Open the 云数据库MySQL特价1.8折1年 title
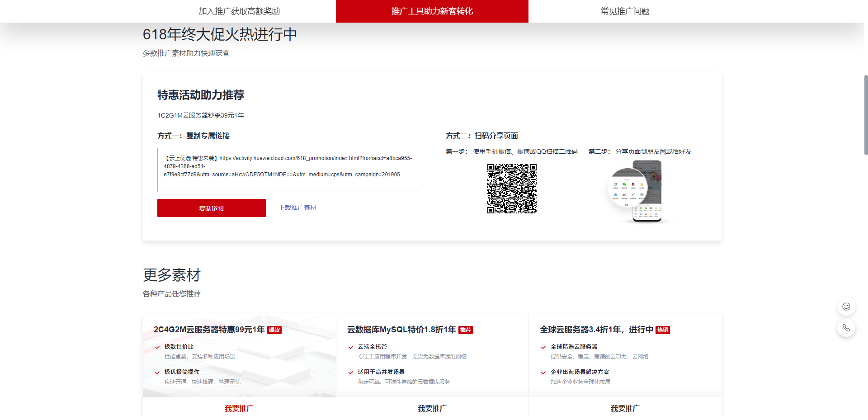868x420 pixels. coord(401,330)
